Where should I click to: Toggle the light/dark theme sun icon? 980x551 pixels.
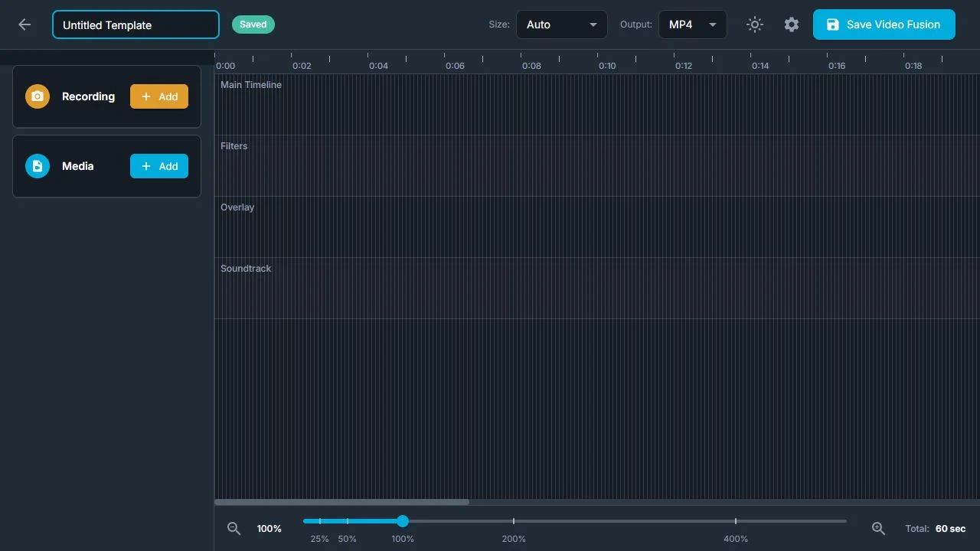[x=755, y=24]
